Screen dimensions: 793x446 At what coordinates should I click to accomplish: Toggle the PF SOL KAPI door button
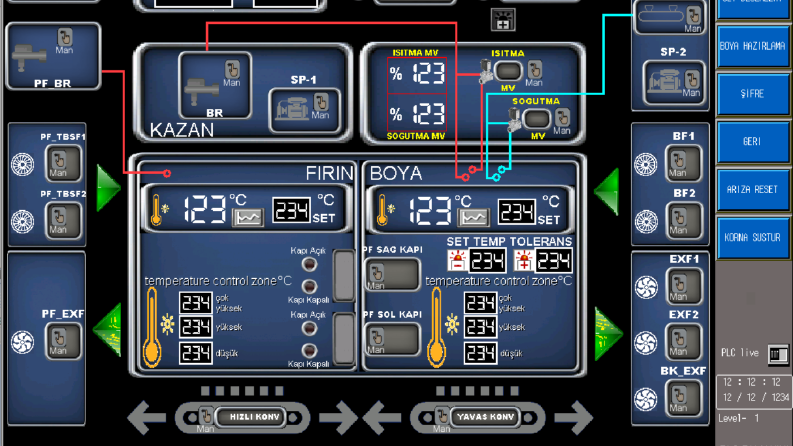pos(392,339)
